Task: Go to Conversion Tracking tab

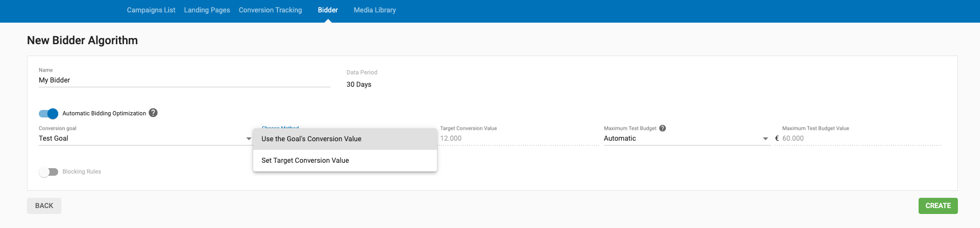Action: coord(270,10)
